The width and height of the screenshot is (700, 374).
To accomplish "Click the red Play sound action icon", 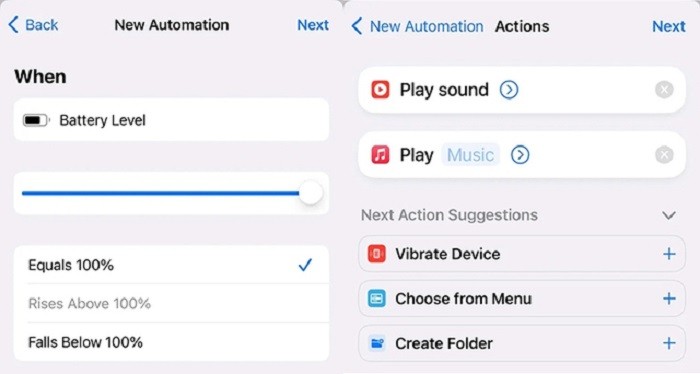I will point(380,90).
